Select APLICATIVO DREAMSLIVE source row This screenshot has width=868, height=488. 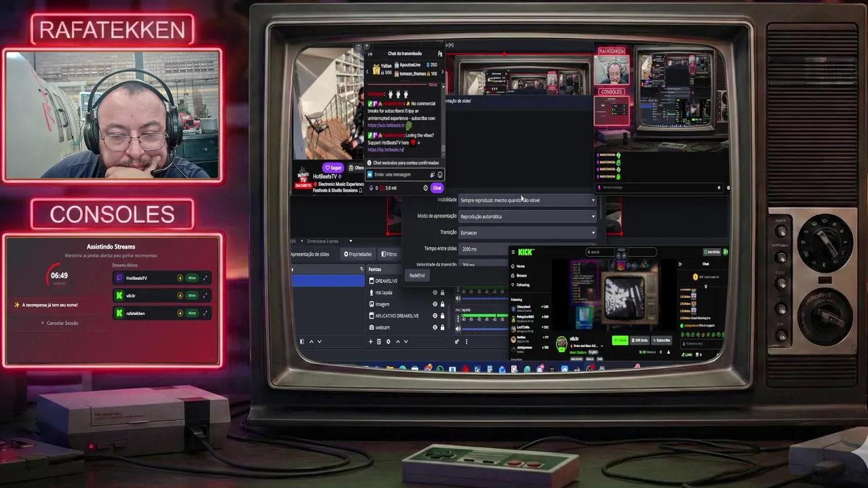coord(407,316)
